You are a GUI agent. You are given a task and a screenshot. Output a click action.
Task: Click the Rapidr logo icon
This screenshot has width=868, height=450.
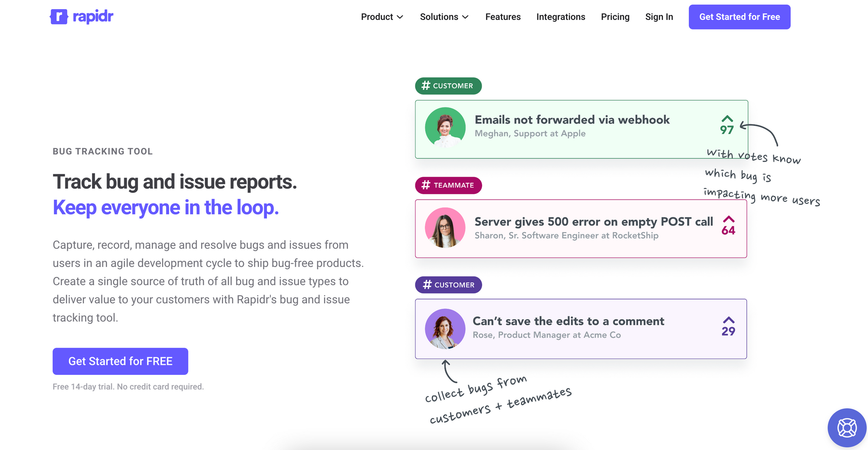(59, 17)
